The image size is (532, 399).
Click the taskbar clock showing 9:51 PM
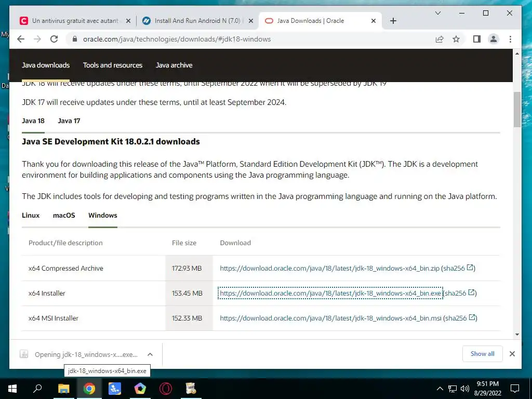(487, 389)
